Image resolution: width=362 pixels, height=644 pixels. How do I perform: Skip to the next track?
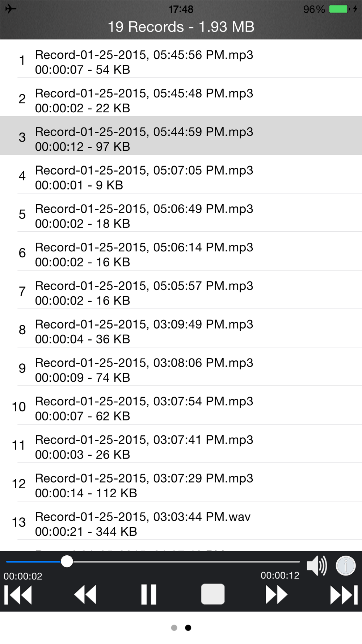344,595
